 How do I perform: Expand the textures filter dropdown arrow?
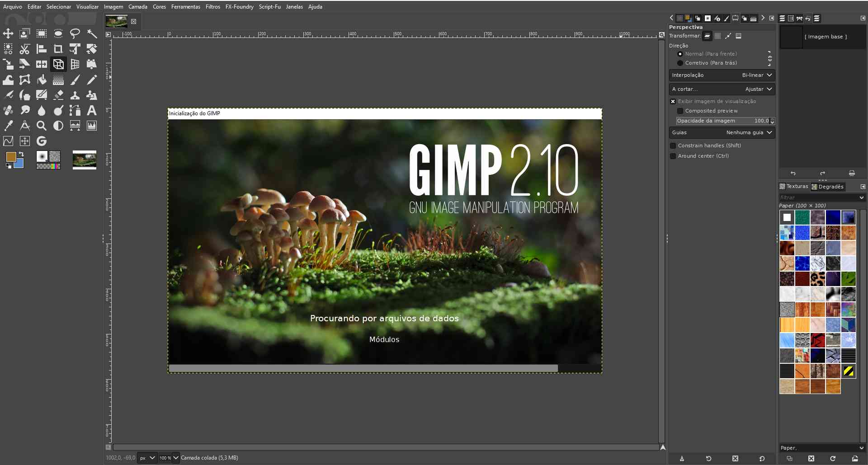862,197
